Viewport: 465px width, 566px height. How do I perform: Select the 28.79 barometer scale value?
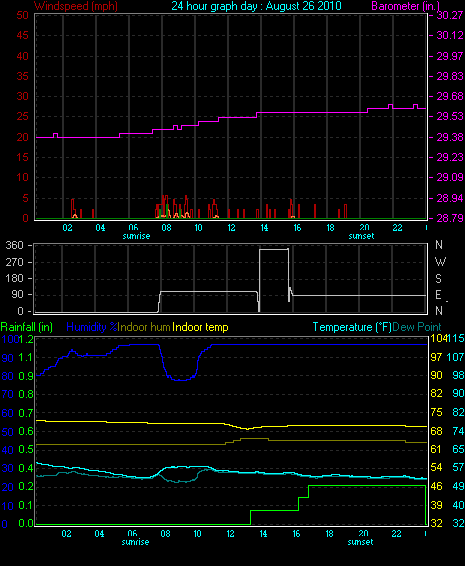tap(450, 218)
